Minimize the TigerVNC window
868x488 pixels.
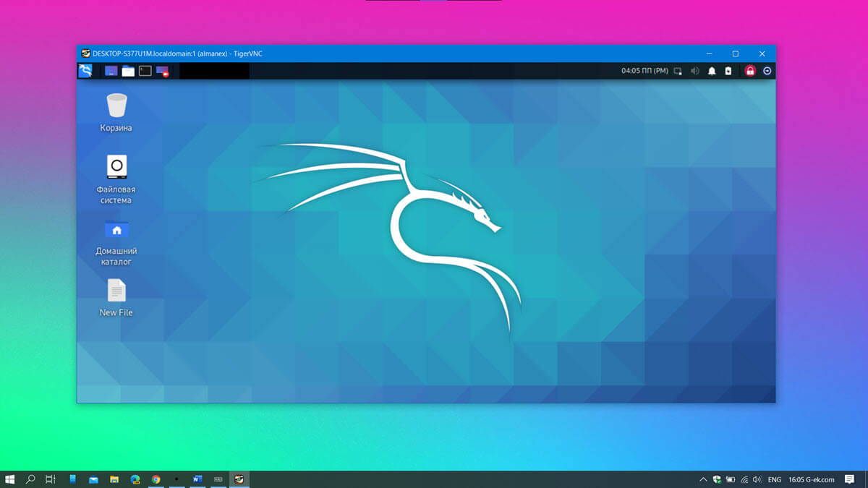click(x=709, y=53)
